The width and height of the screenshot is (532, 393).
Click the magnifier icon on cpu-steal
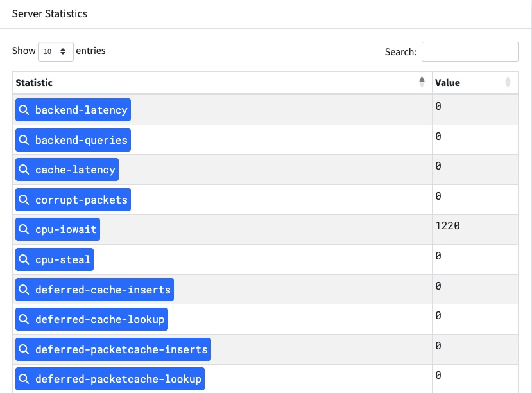pyautogui.click(x=24, y=259)
